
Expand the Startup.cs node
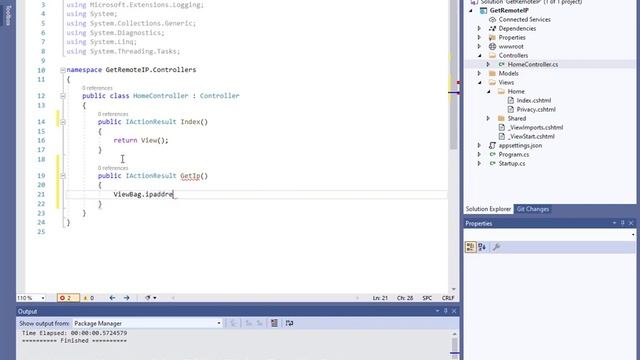(480, 163)
